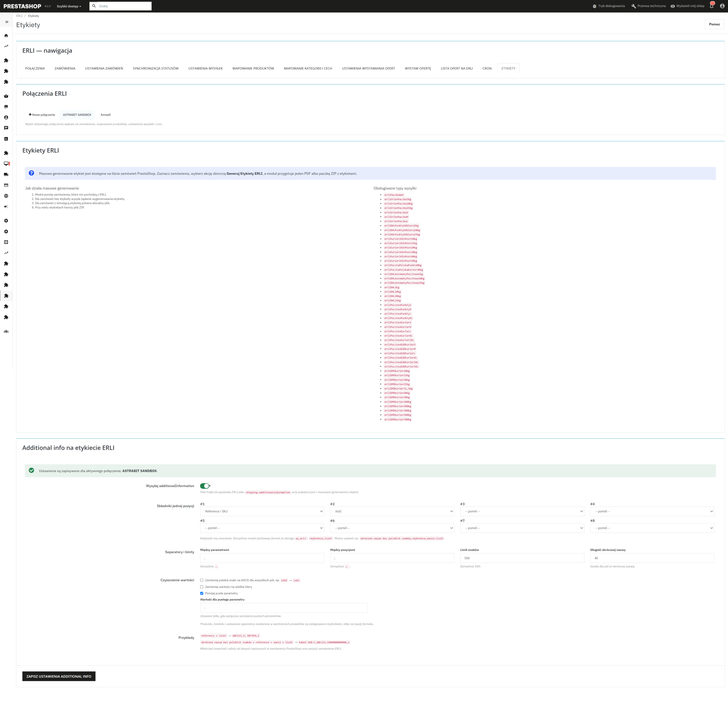The width and height of the screenshot is (728, 708).
Task: Click the magnifier icon in search box
Action: click(94, 6)
